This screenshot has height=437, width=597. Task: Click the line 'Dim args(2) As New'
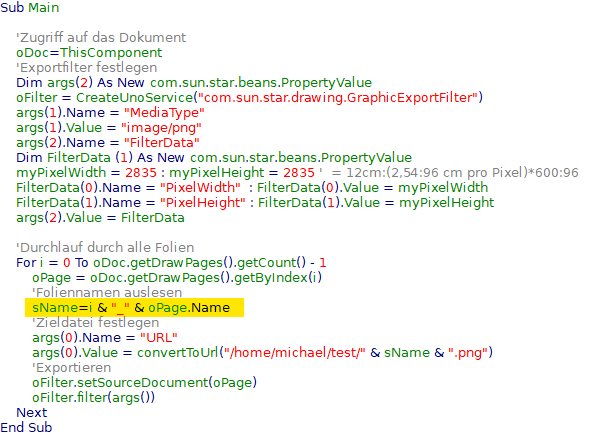click(194, 83)
